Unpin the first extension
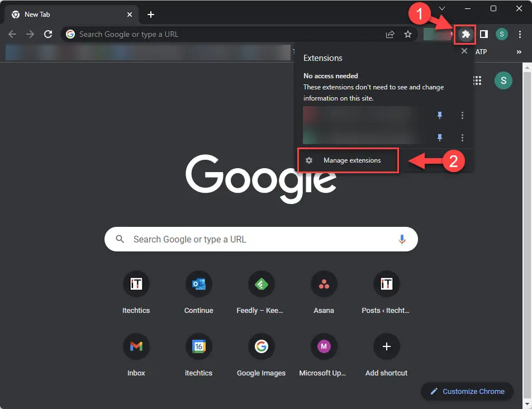Image resolution: width=532 pixels, height=409 pixels. coord(440,115)
